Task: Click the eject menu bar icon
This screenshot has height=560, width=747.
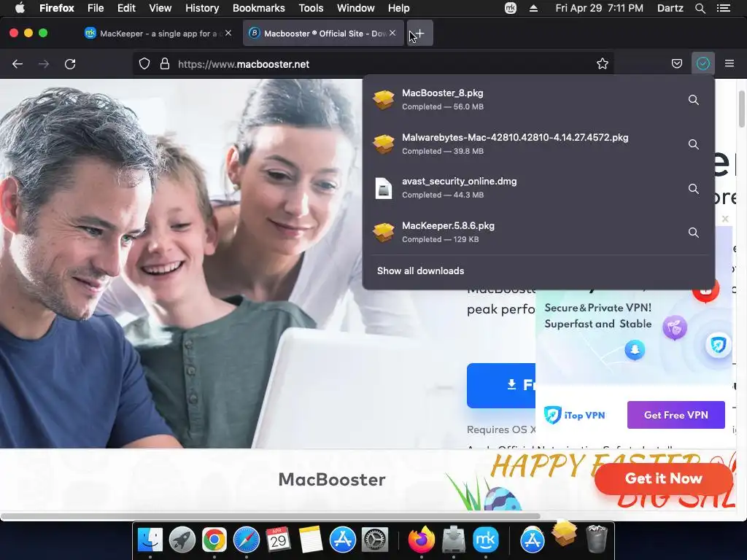Action: tap(533, 8)
